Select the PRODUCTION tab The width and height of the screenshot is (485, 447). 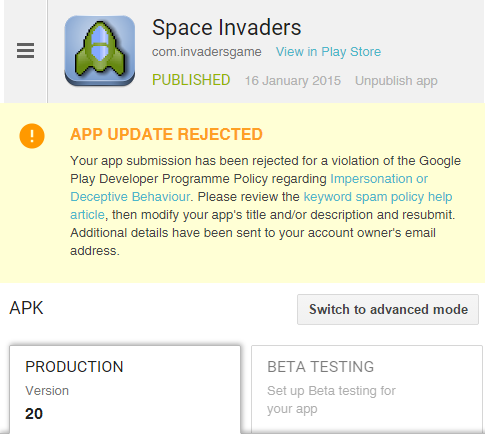pos(125,389)
